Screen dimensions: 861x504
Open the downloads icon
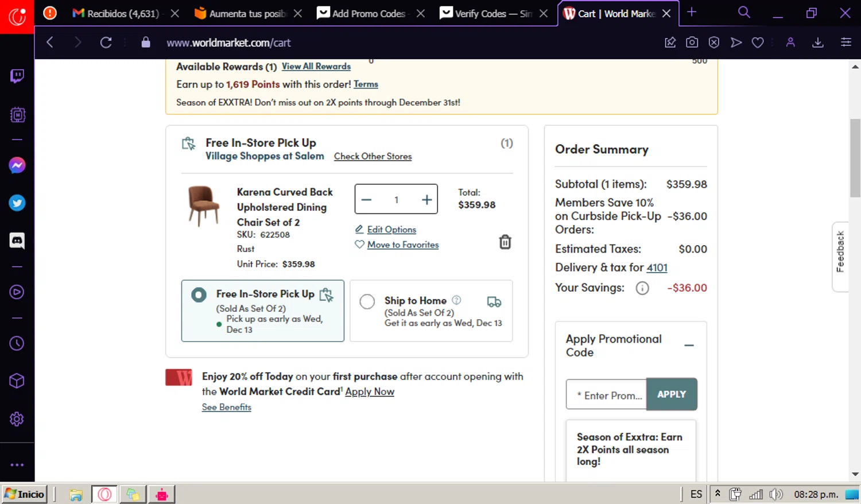coord(818,42)
